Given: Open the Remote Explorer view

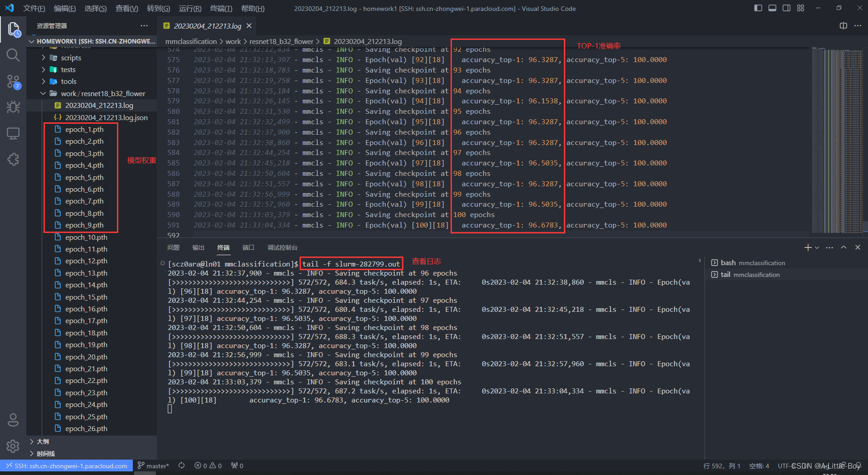Looking at the screenshot, I should coord(13,133).
